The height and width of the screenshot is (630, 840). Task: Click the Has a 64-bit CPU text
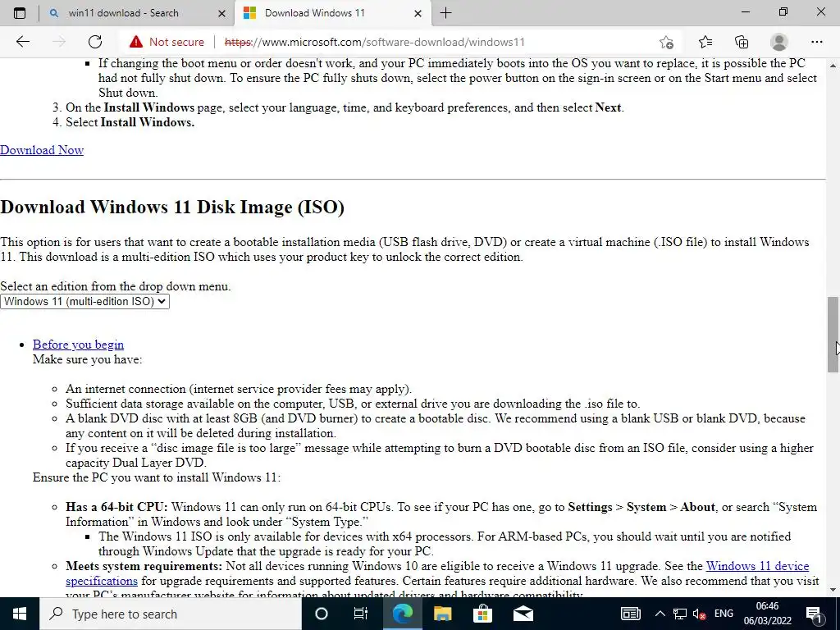[116, 507]
